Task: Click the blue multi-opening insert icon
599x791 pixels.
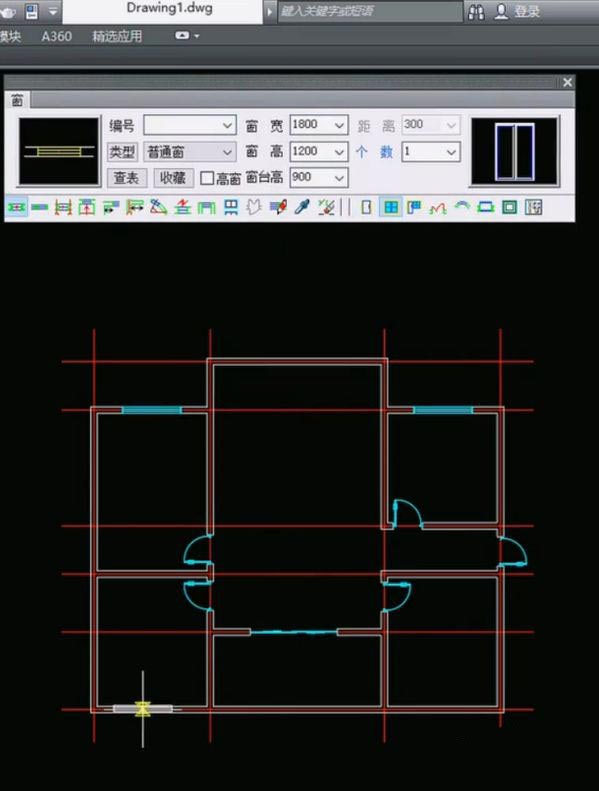Action: pyautogui.click(x=231, y=207)
